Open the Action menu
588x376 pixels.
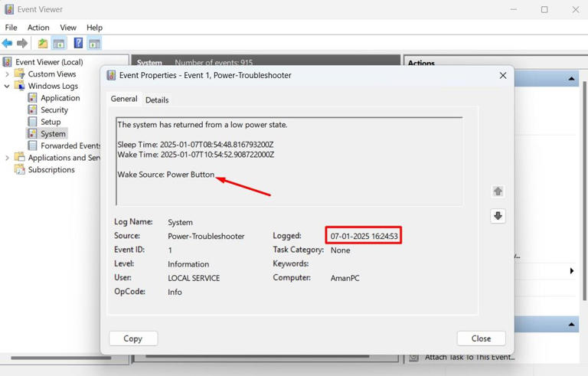[38, 28]
